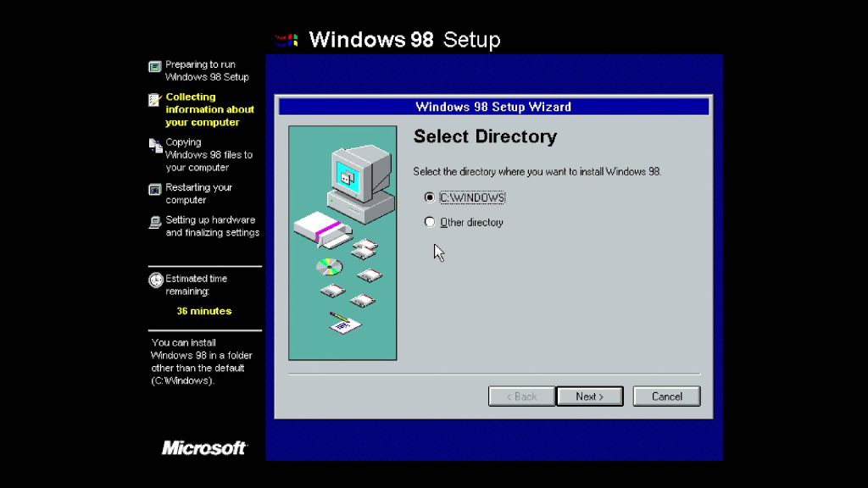Click the Estimated time remaining clock icon
Screen dimensions: 868x488
(156, 280)
